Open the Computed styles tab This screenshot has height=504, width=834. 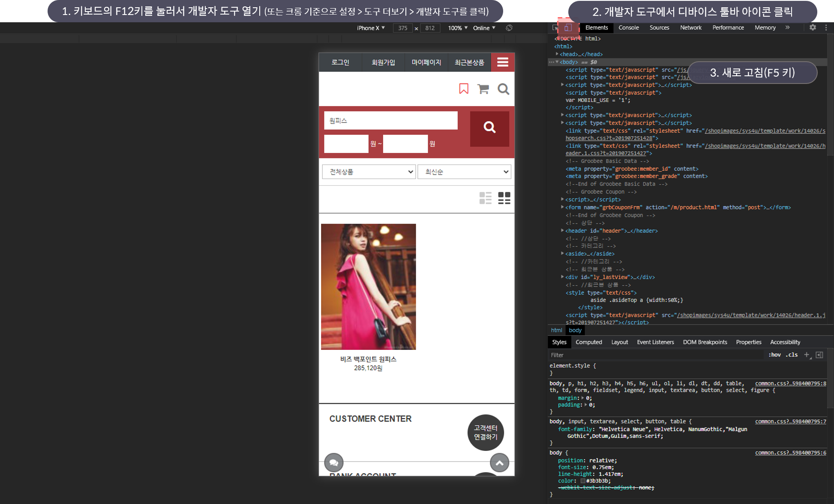588,342
